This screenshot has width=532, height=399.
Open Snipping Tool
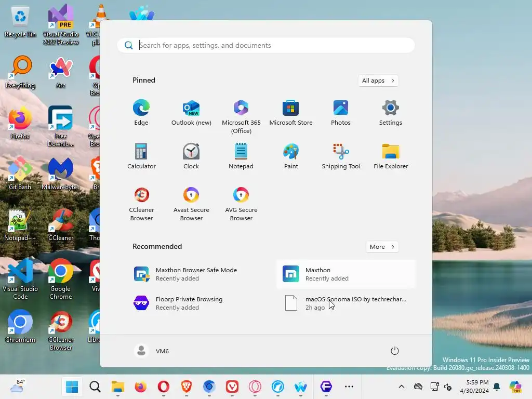341,156
